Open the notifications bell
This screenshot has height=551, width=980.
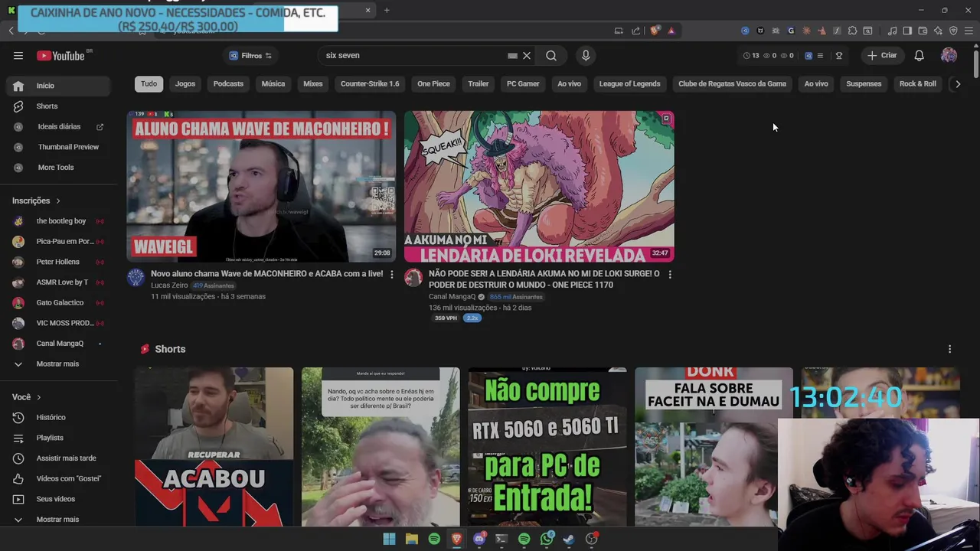click(x=919, y=55)
